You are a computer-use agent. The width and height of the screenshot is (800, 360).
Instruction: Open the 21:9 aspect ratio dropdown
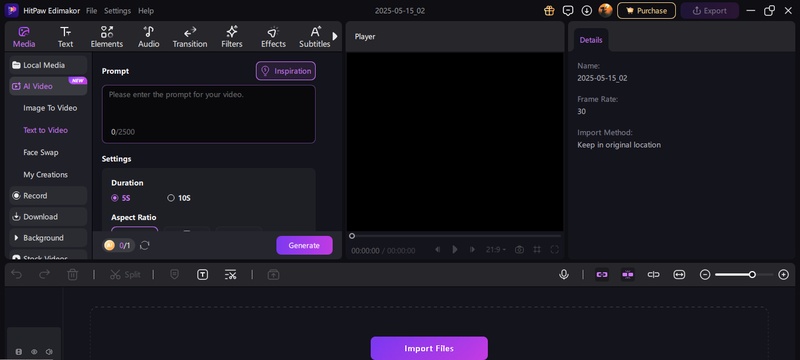[496, 249]
